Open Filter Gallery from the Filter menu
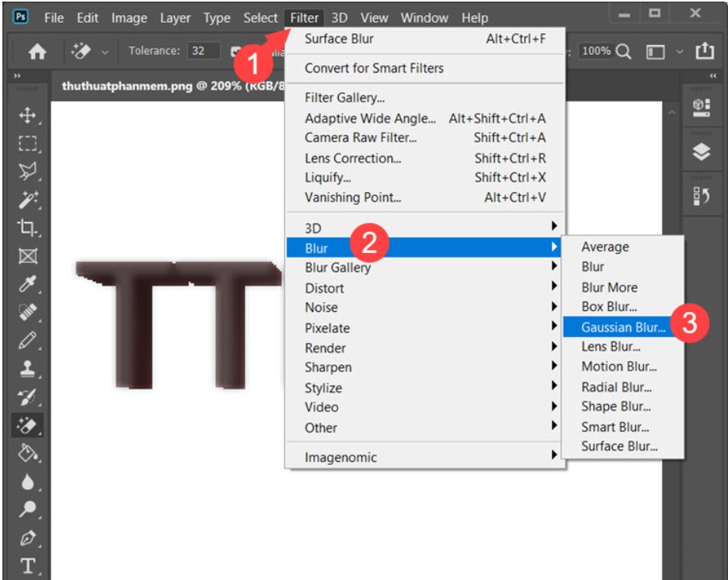The image size is (728, 580). click(x=345, y=98)
